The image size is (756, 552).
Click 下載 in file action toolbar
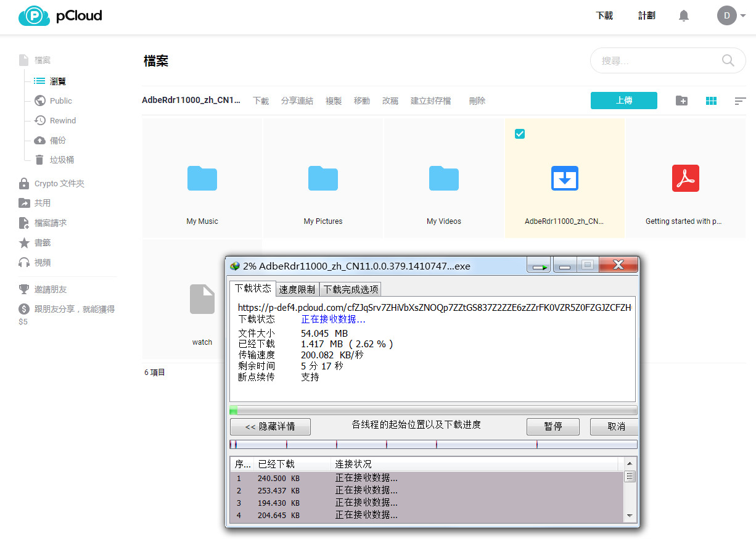tap(261, 101)
